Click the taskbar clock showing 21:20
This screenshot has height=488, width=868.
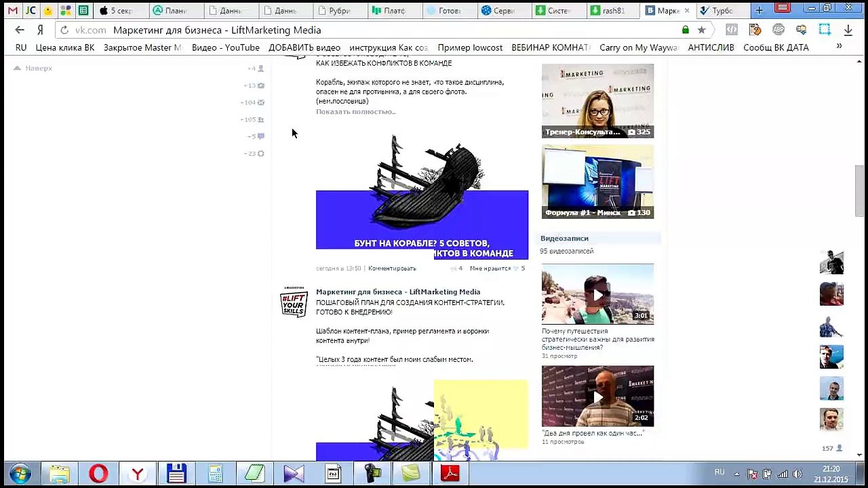[x=831, y=469]
